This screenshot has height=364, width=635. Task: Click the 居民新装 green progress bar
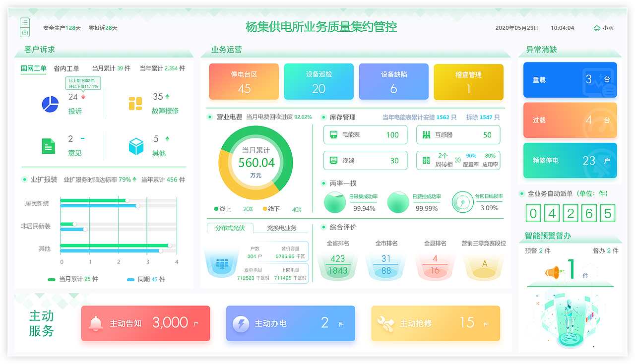click(94, 200)
